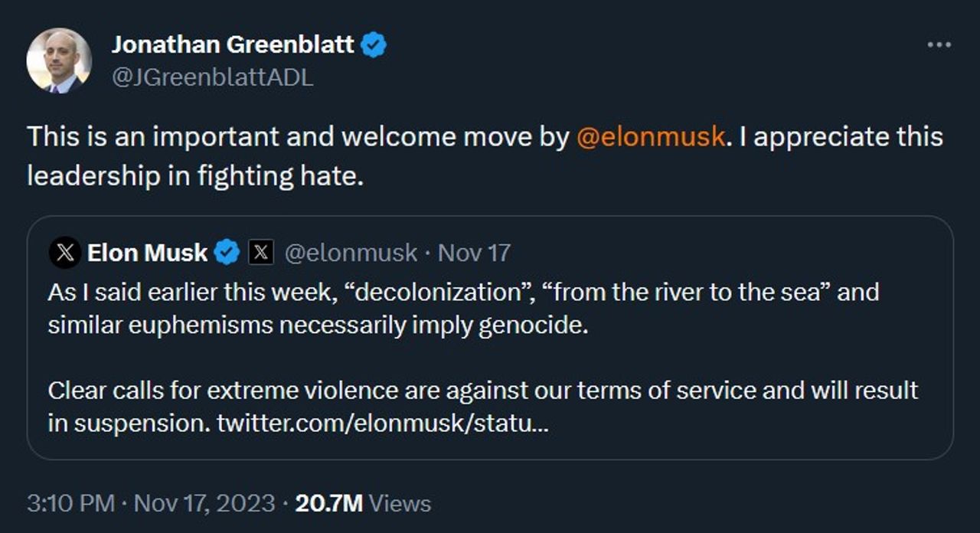View the 20.7M Views count
The height and width of the screenshot is (533, 980).
click(363, 503)
